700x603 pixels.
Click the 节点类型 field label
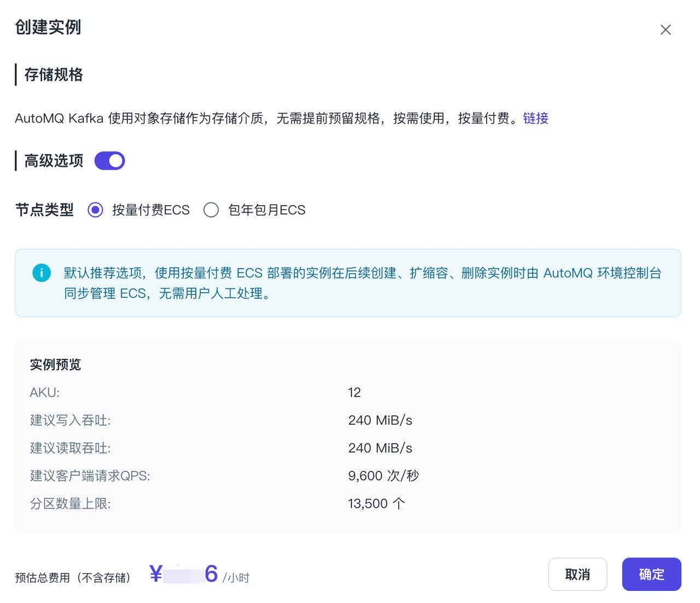pyautogui.click(x=44, y=210)
